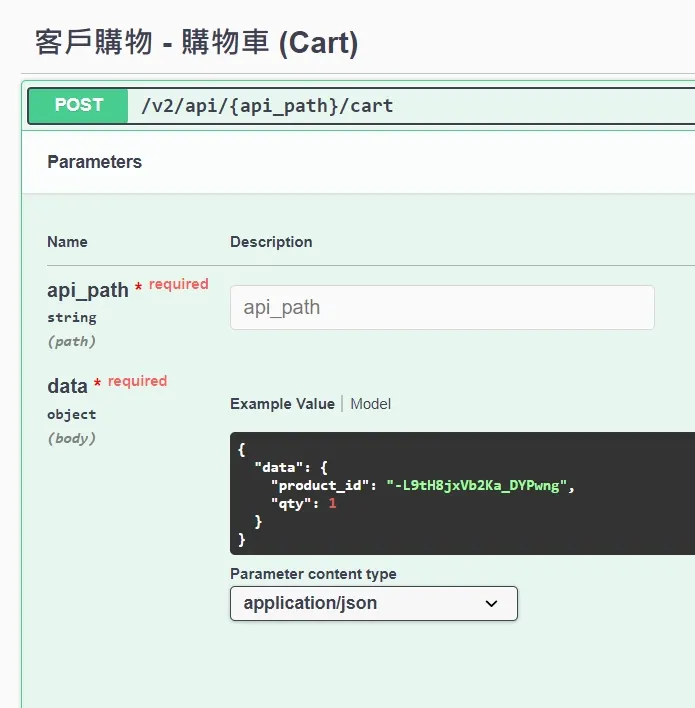Collapse the 客戶購物 - 購物車 (Cart) section
This screenshot has height=708, width=695.
[x=196, y=43]
